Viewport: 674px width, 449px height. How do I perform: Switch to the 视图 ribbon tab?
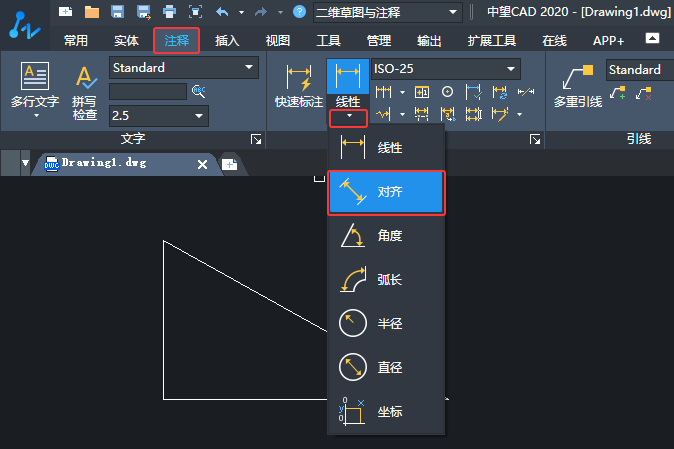pos(278,40)
